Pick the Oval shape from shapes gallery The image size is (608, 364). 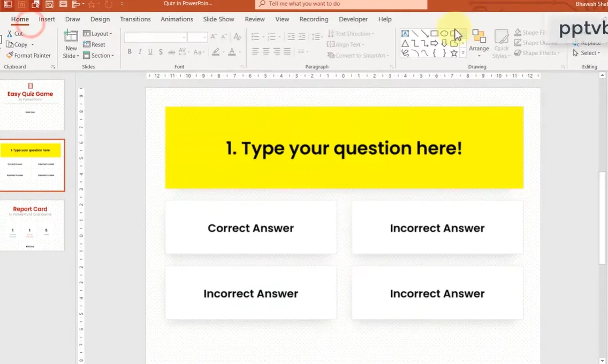pyautogui.click(x=444, y=34)
